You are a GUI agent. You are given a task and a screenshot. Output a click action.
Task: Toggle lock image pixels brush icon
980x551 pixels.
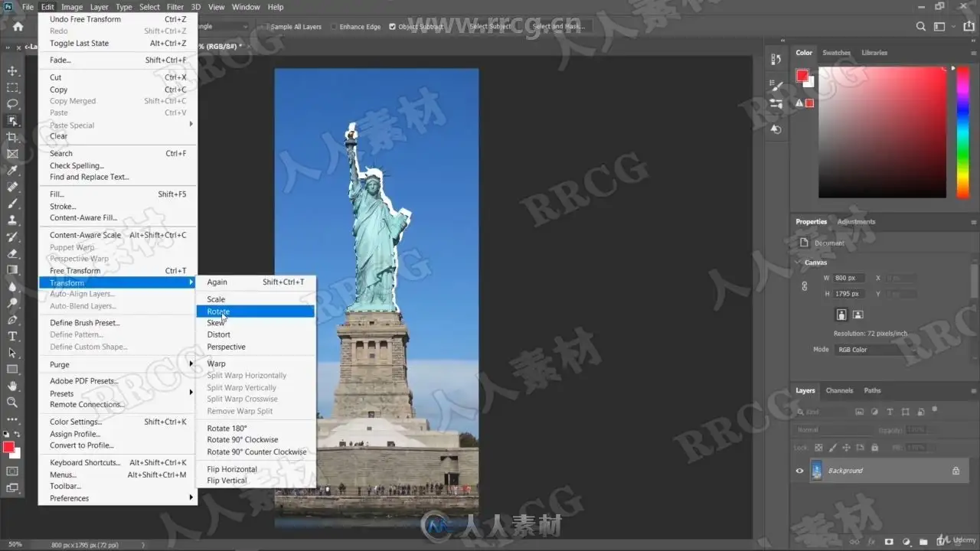click(x=832, y=448)
